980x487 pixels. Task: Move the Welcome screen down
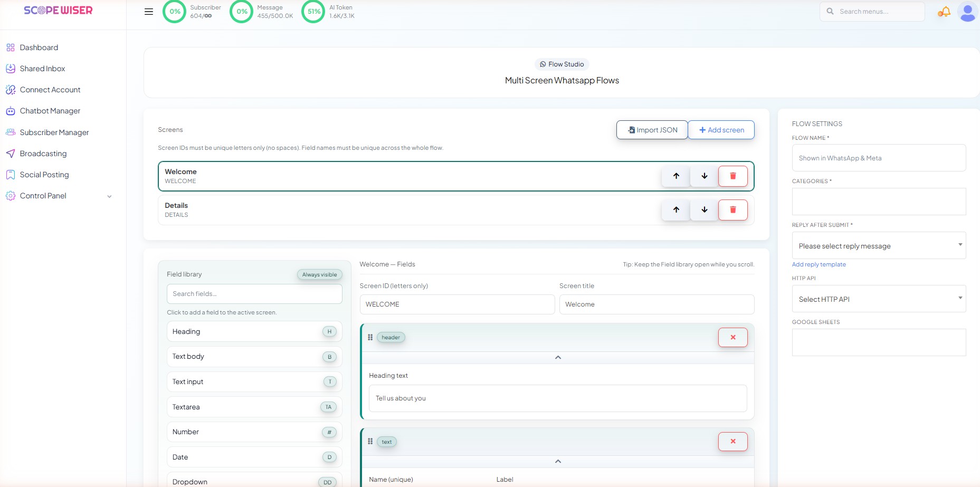[x=705, y=176]
